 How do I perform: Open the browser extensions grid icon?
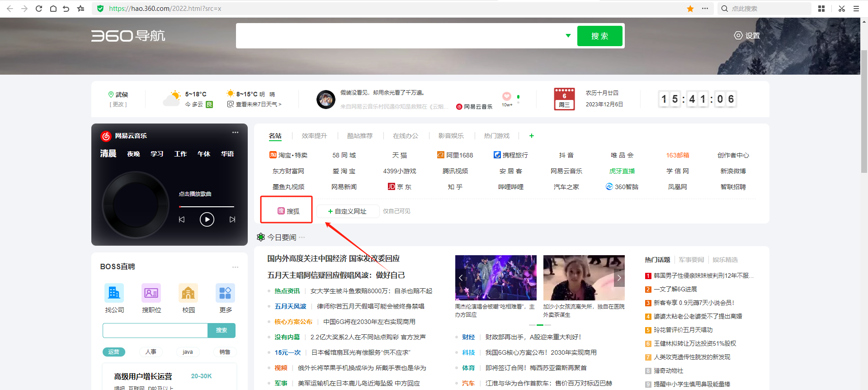[821, 9]
